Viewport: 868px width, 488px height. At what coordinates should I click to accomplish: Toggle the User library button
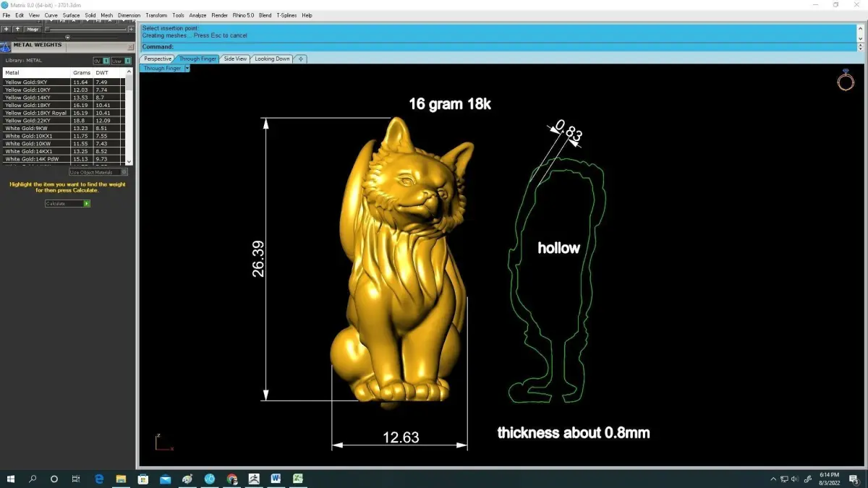pos(120,61)
